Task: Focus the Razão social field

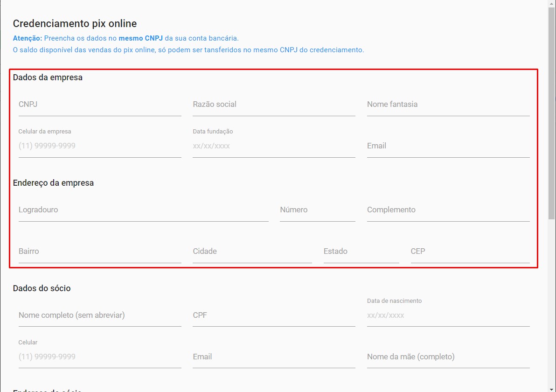Action: tap(274, 105)
